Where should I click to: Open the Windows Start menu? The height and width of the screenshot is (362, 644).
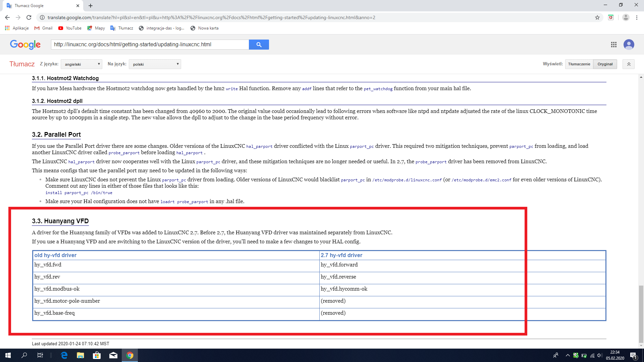point(8,355)
